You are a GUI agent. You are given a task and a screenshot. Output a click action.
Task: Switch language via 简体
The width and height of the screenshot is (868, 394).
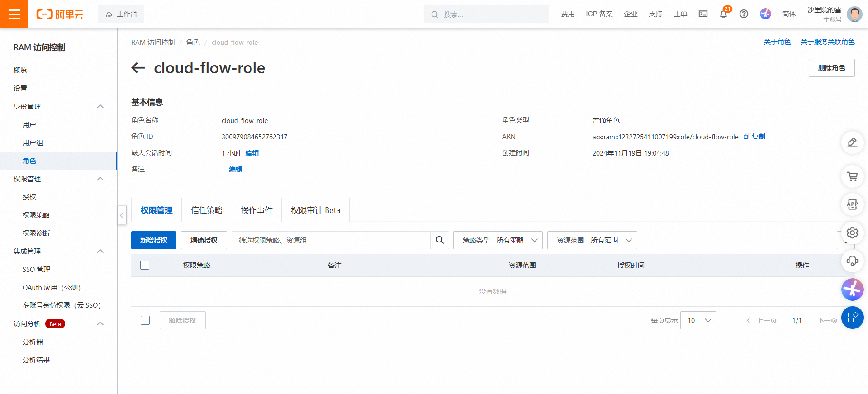pyautogui.click(x=789, y=14)
